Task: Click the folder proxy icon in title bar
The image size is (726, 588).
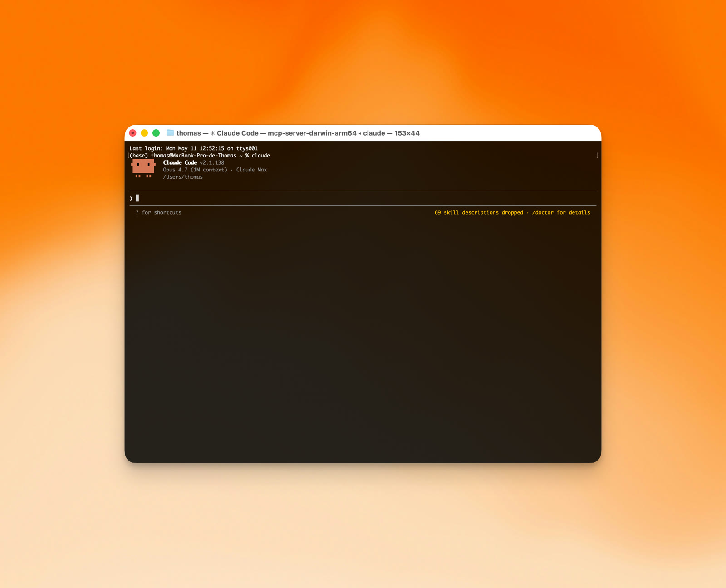Action: pos(170,133)
